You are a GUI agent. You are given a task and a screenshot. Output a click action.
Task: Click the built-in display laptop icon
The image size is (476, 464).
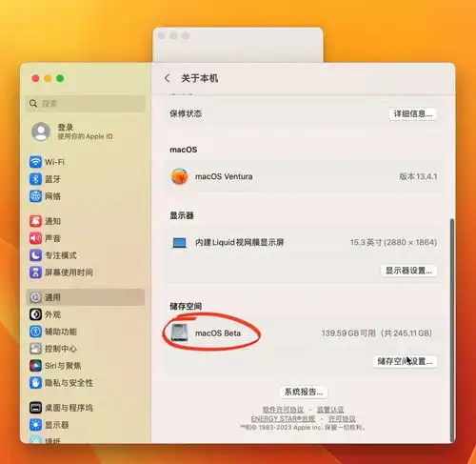coord(180,243)
